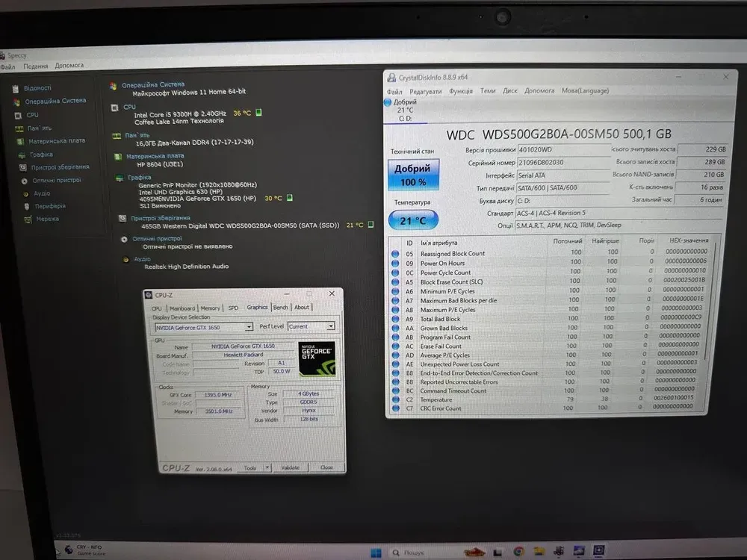This screenshot has height=560, width=747.
Task: Open the Функція menu in CrystalDiskInfo
Action: coord(461,91)
